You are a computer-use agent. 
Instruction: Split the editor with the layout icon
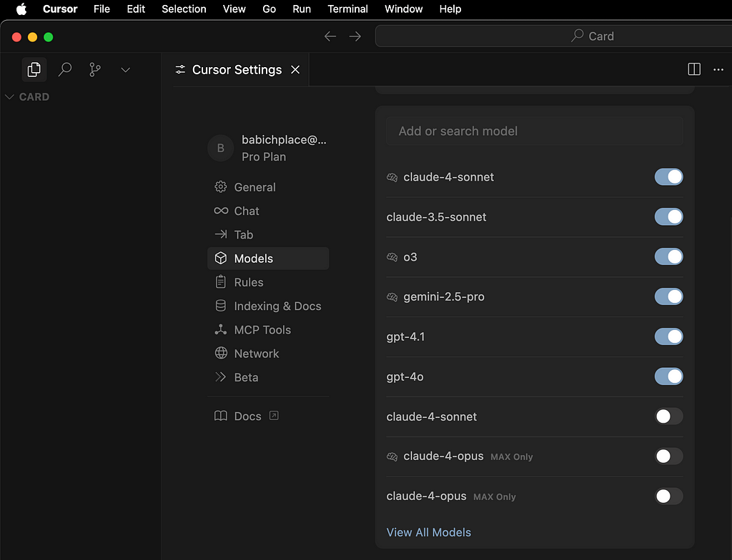tap(694, 69)
